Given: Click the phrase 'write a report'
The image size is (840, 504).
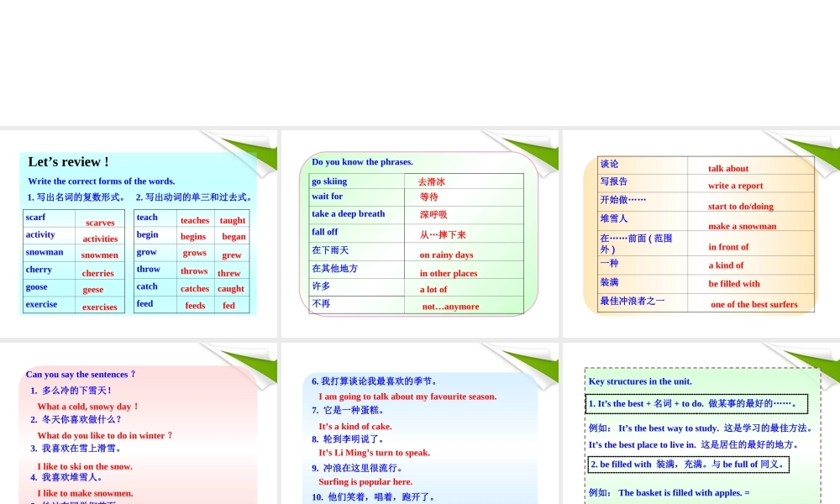Looking at the screenshot, I should click(736, 186).
